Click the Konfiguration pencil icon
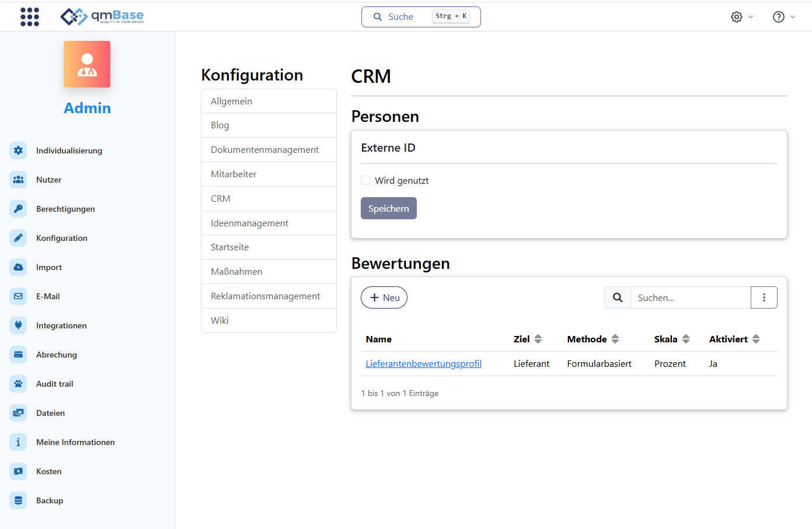The image size is (812, 529). (18, 238)
